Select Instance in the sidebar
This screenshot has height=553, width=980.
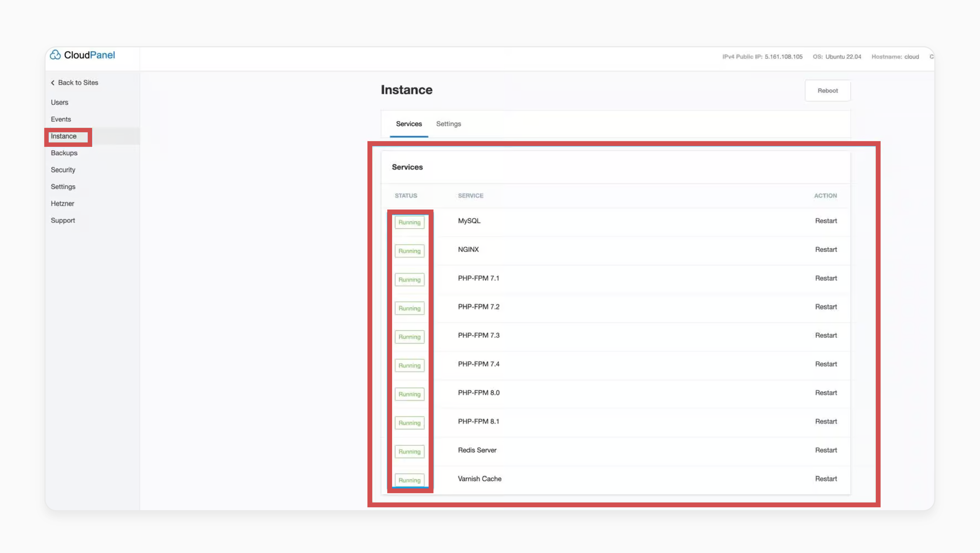(x=63, y=136)
